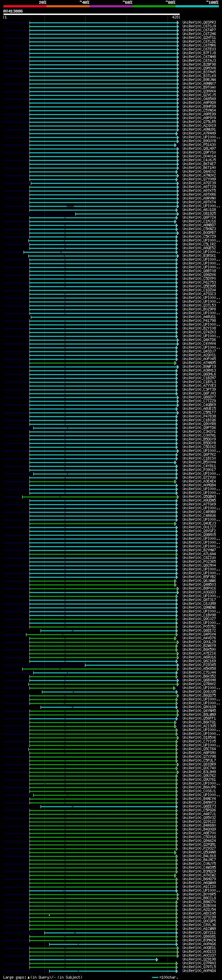Select hit label UniRef100_Q6Y211
The height and width of the screenshot is (980, 222).
pos(199,933)
